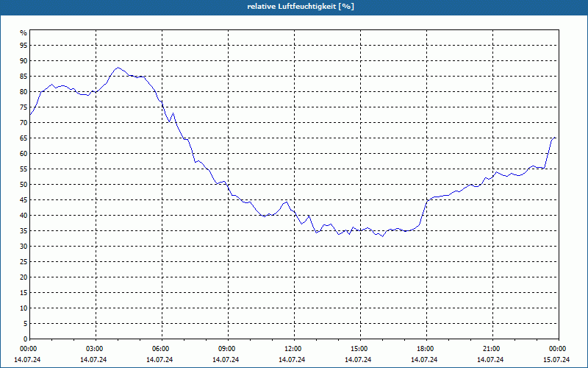Select the y-axis value '55'

point(24,169)
